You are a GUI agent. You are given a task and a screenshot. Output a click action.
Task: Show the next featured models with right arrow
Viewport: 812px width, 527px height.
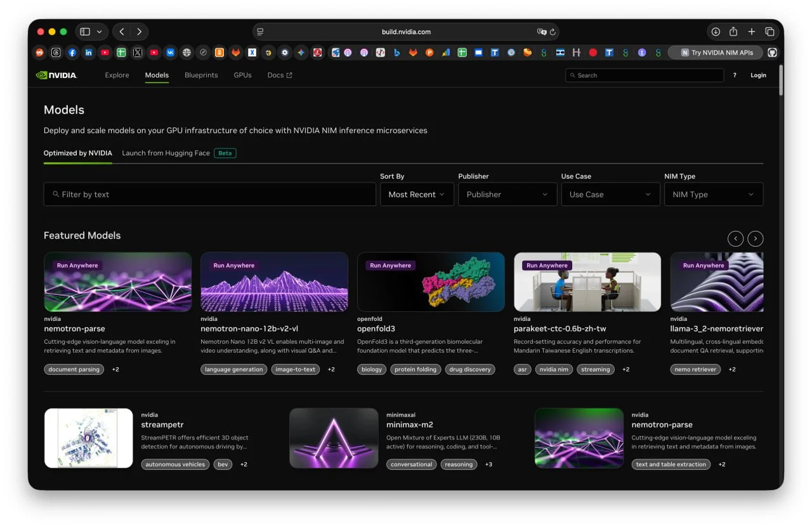tap(755, 238)
